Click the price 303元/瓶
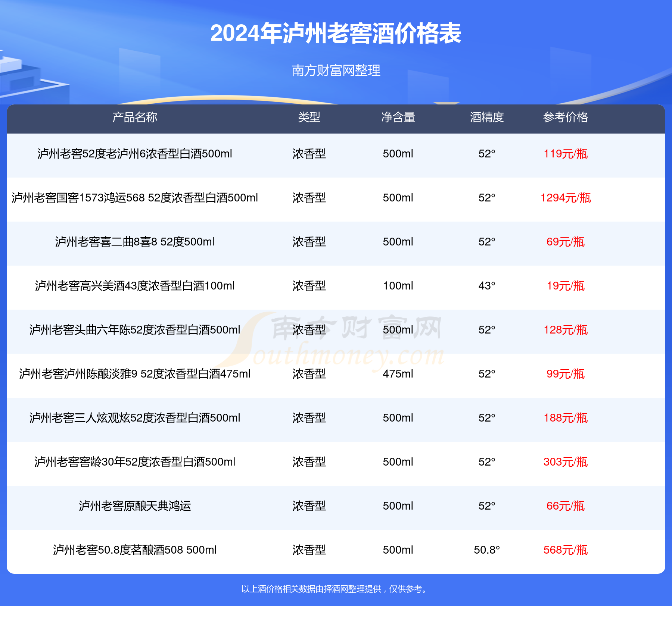This screenshot has width=672, height=623. point(566,462)
